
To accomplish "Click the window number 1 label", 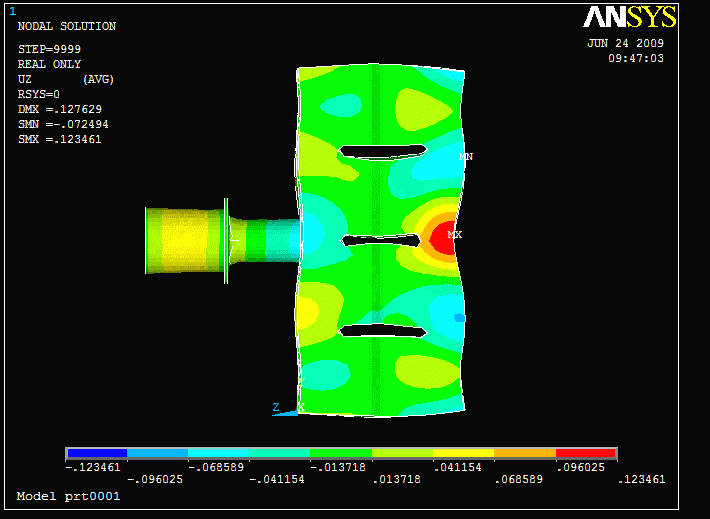I will click(x=13, y=11).
